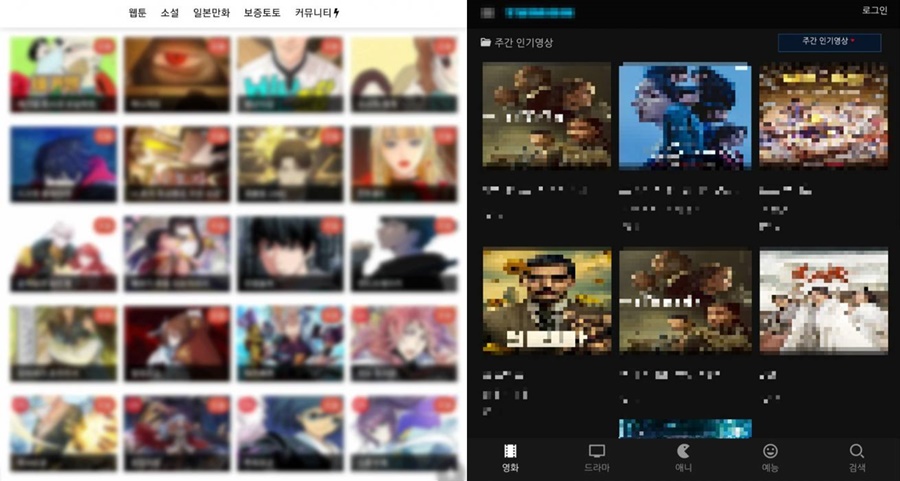The image size is (900, 481).
Task: Open the blue-toned face profile movie poster
Action: [x=685, y=115]
